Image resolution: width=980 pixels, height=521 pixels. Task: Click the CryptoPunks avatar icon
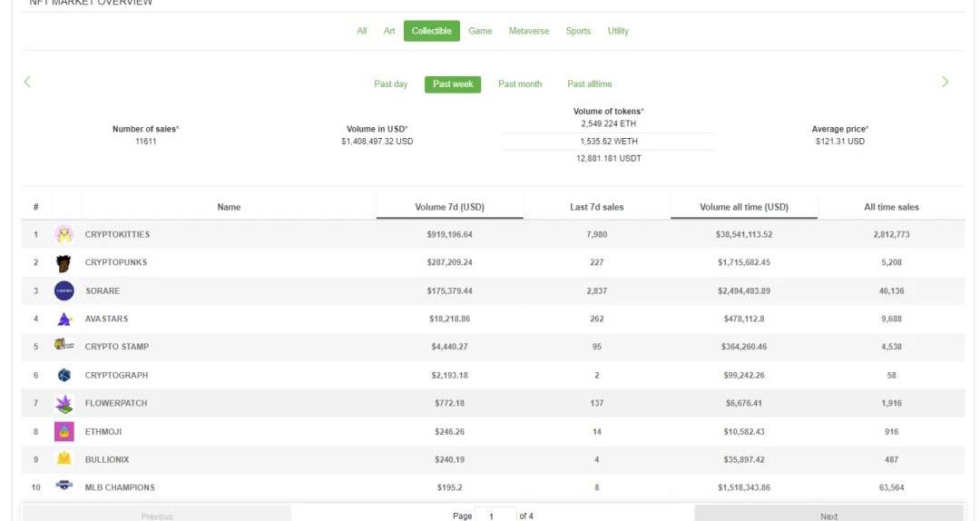(64, 262)
